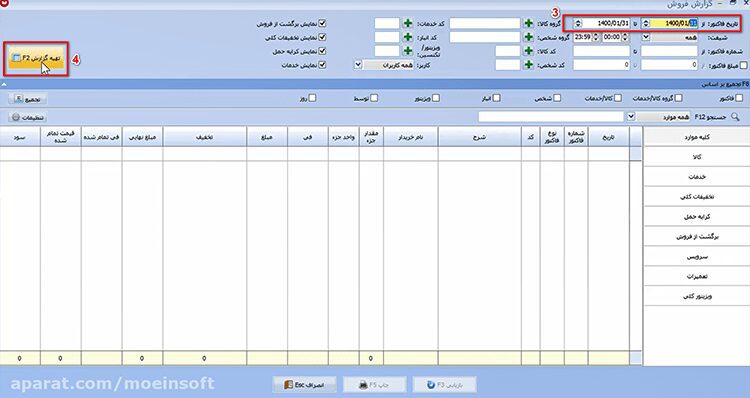Screen dimensions: 750x398
Task: Click the مبلغ نهایی column header
Action: click(x=143, y=137)
